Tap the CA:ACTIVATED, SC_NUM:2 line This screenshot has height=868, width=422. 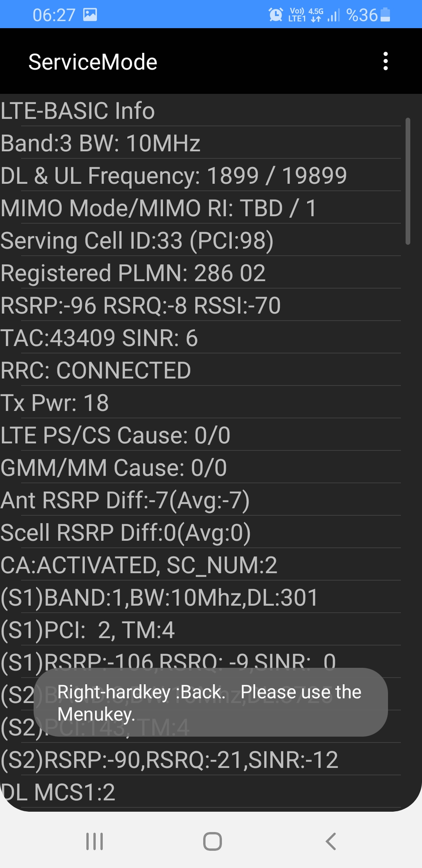[x=200, y=565]
